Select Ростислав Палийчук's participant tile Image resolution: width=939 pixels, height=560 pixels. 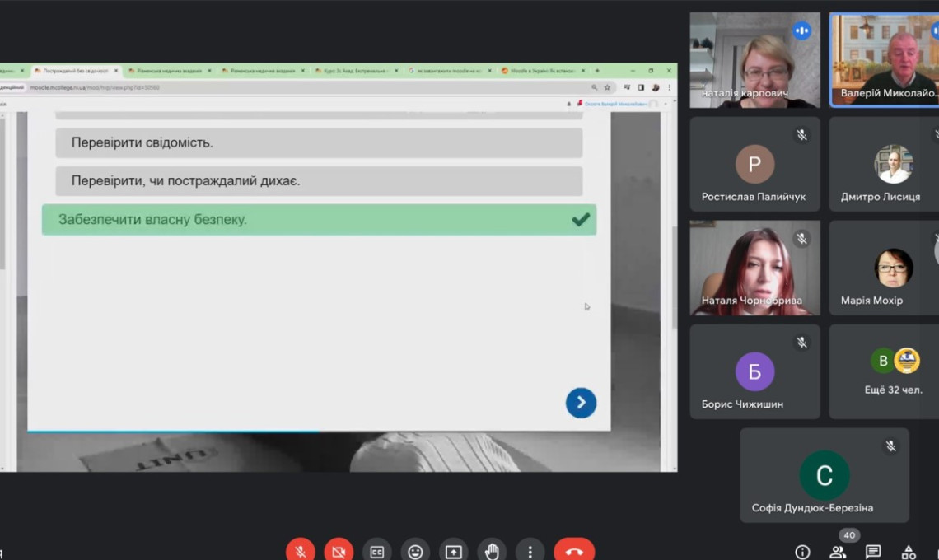point(754,164)
